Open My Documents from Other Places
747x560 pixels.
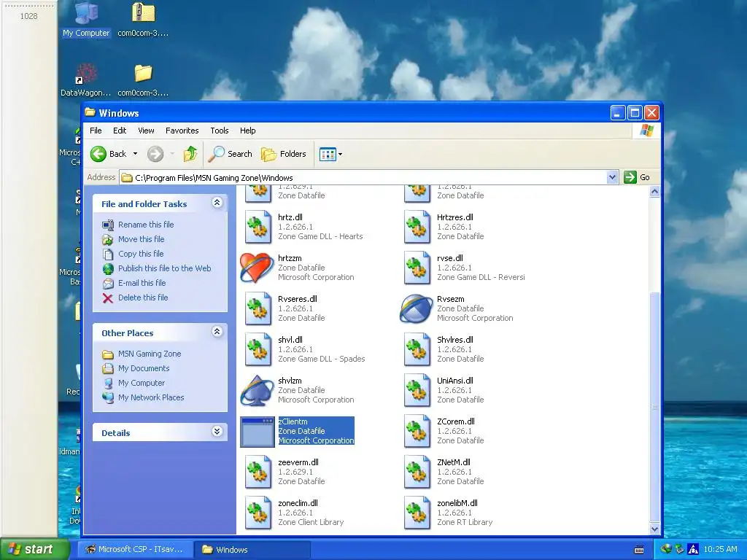(144, 368)
